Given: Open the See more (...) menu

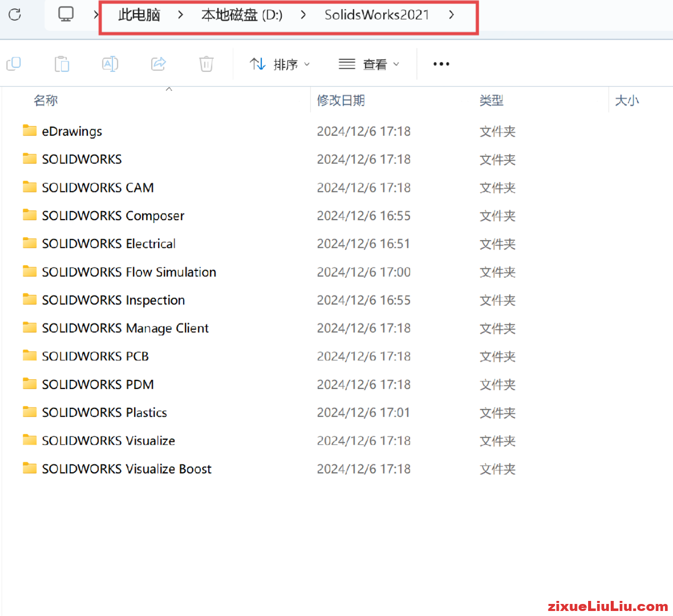Looking at the screenshot, I should point(440,64).
